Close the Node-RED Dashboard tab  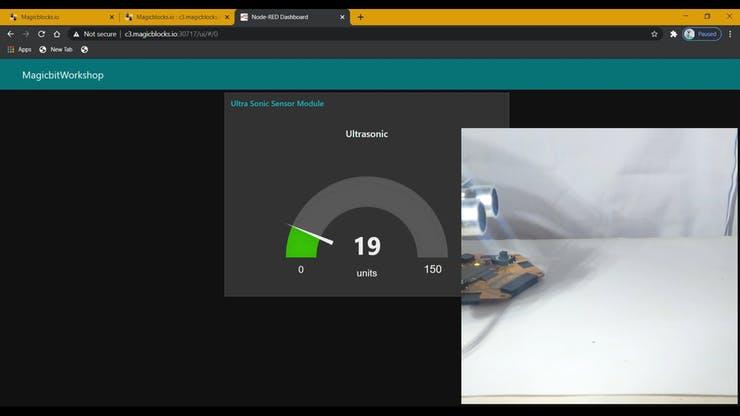344,17
